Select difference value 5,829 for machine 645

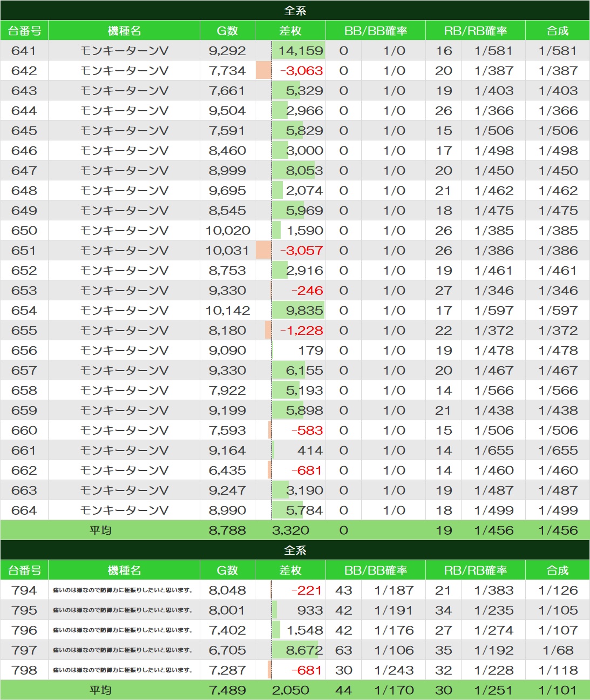point(304,131)
